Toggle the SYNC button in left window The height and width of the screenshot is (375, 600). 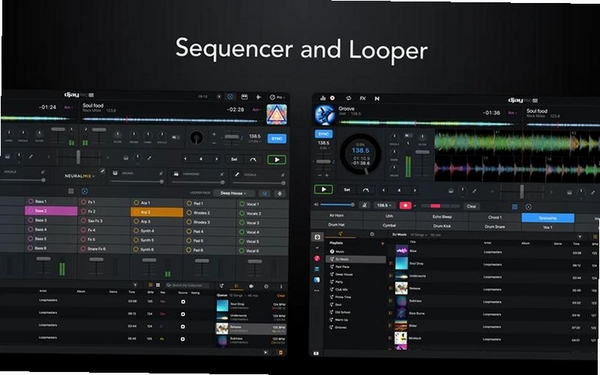click(x=277, y=138)
